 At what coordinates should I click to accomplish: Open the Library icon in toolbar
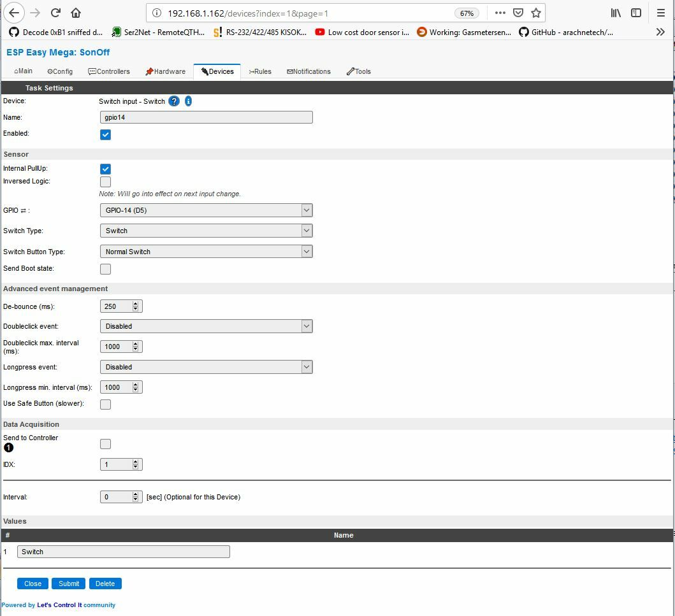(616, 13)
